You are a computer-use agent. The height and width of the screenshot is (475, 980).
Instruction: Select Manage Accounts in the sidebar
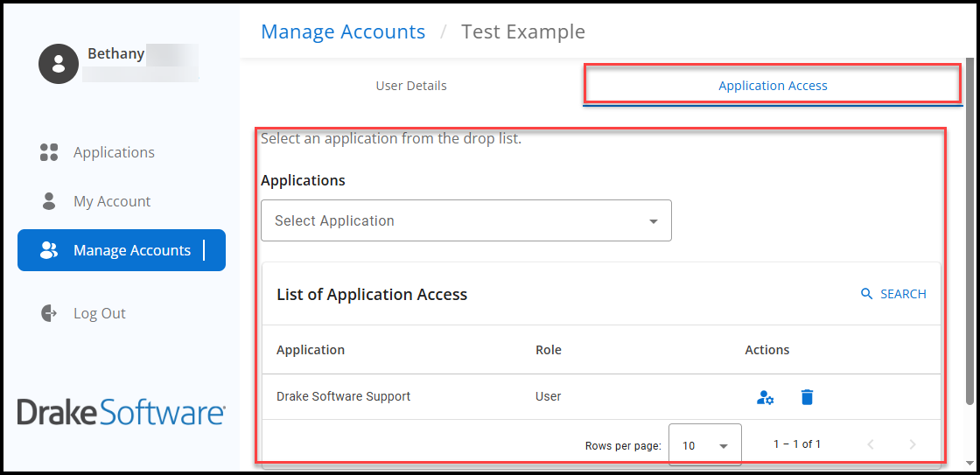122,250
